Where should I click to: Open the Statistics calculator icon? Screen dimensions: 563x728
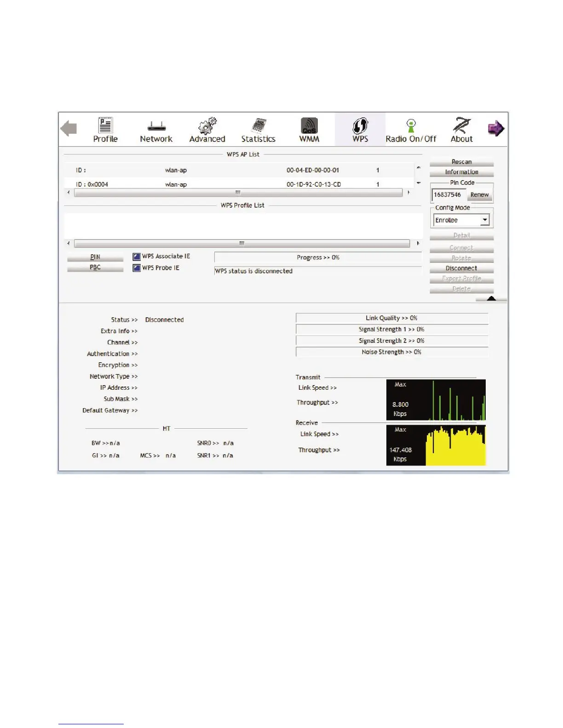click(259, 125)
